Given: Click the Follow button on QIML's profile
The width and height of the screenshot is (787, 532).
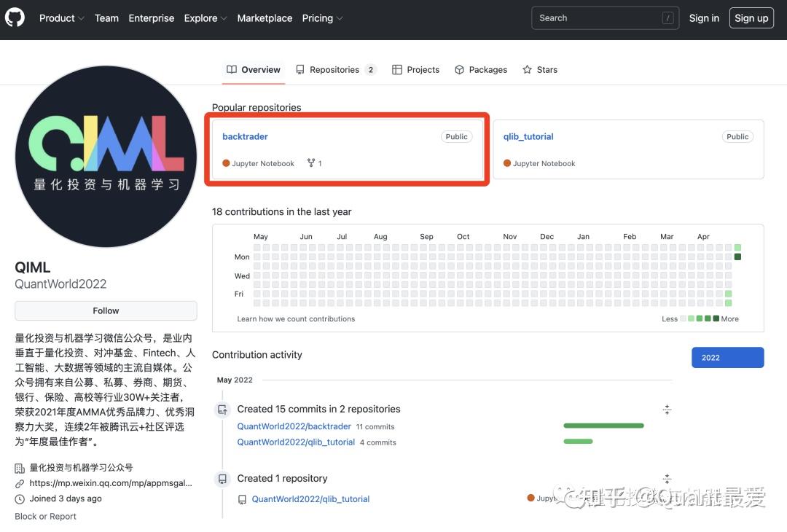Looking at the screenshot, I should pos(105,310).
